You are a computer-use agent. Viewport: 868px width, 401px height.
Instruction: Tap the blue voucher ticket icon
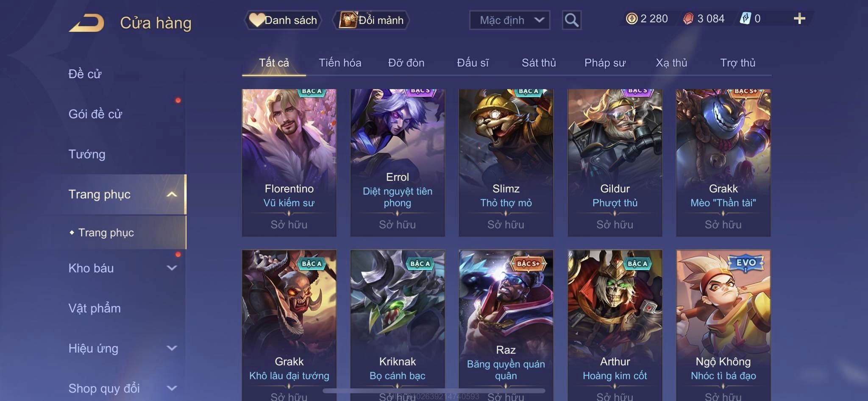(745, 19)
